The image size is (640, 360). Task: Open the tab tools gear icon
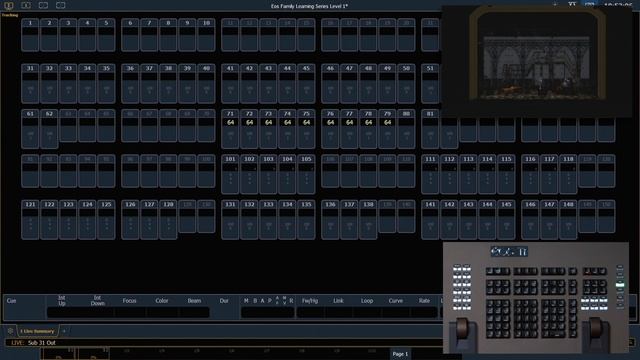[10, 331]
